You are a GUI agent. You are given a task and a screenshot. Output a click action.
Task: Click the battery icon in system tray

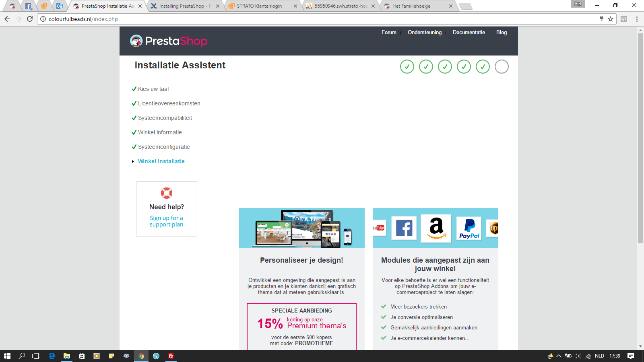pos(568,356)
